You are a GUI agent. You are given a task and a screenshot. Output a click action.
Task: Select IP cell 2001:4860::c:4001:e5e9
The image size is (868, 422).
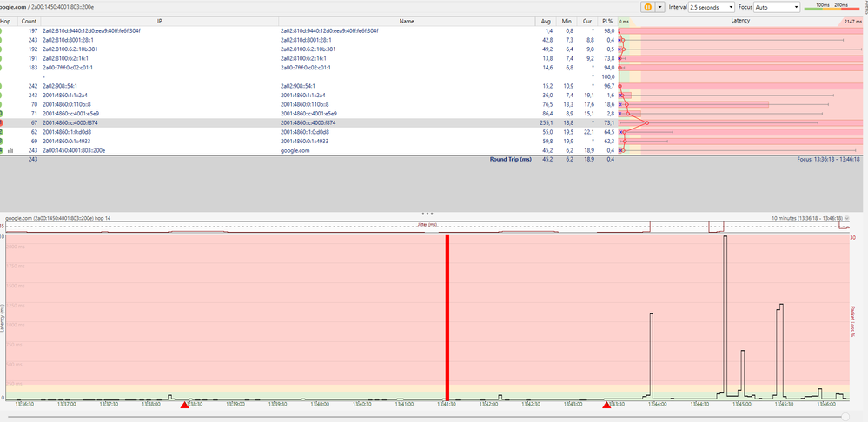70,114
